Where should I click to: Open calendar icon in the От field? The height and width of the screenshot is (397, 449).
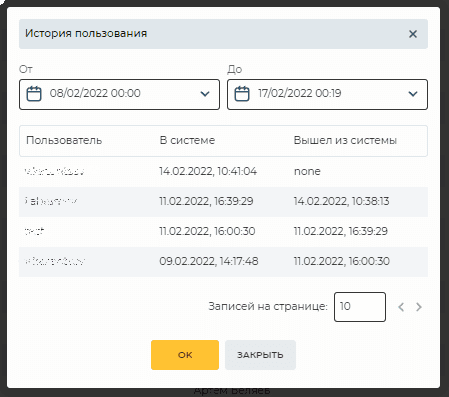[x=34, y=94]
